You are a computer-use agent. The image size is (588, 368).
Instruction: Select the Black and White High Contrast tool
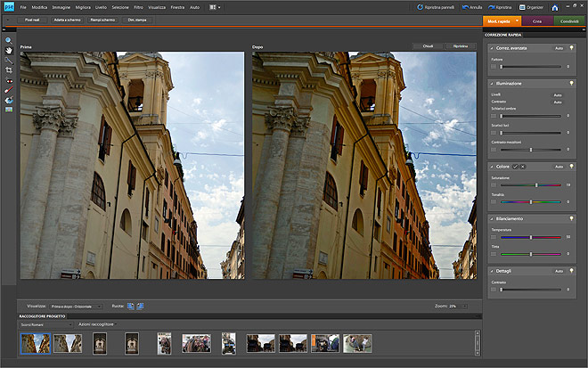click(9, 110)
